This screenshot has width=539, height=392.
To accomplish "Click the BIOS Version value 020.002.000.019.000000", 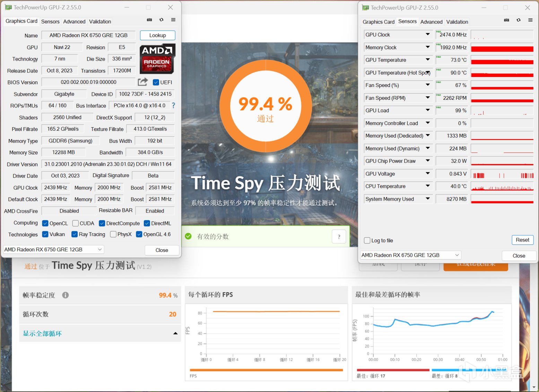I will click(88, 82).
